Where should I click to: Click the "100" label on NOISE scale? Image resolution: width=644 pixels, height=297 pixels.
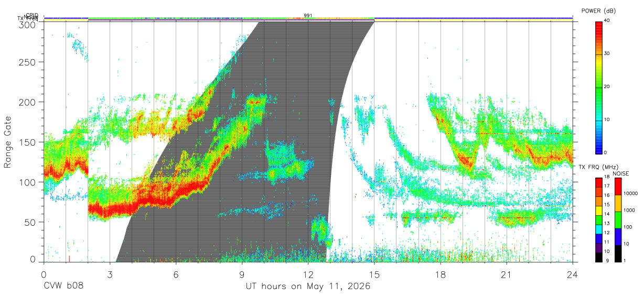pyautogui.click(x=627, y=227)
